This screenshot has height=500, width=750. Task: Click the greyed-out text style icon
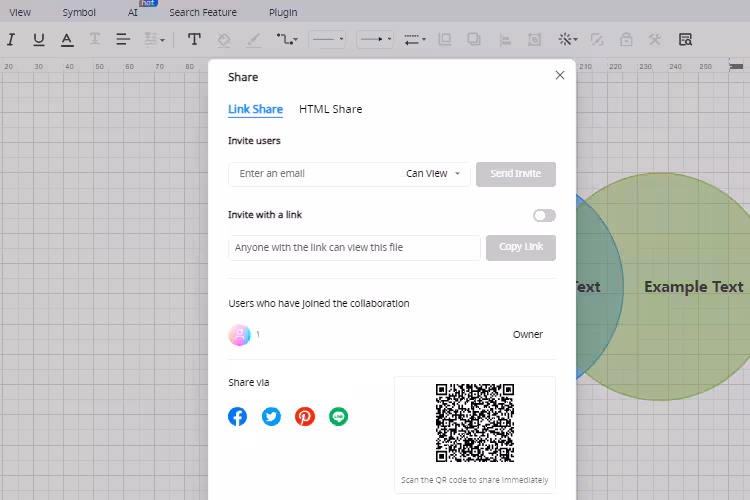[x=95, y=39]
